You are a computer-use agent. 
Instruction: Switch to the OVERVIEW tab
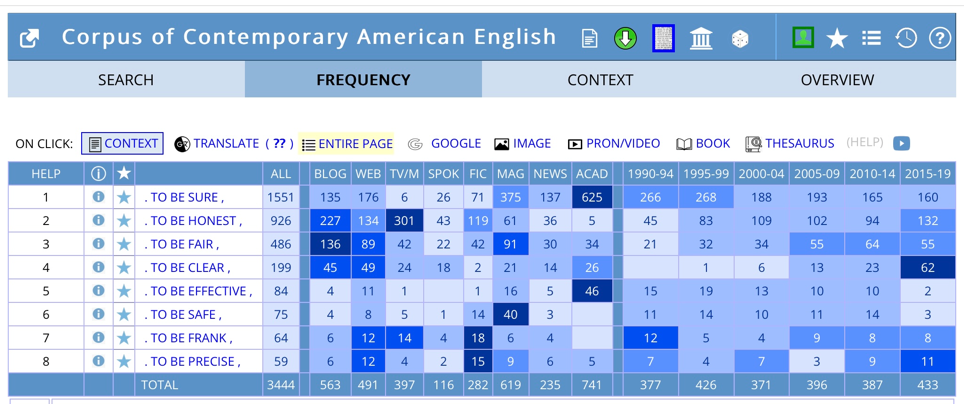[x=837, y=80]
